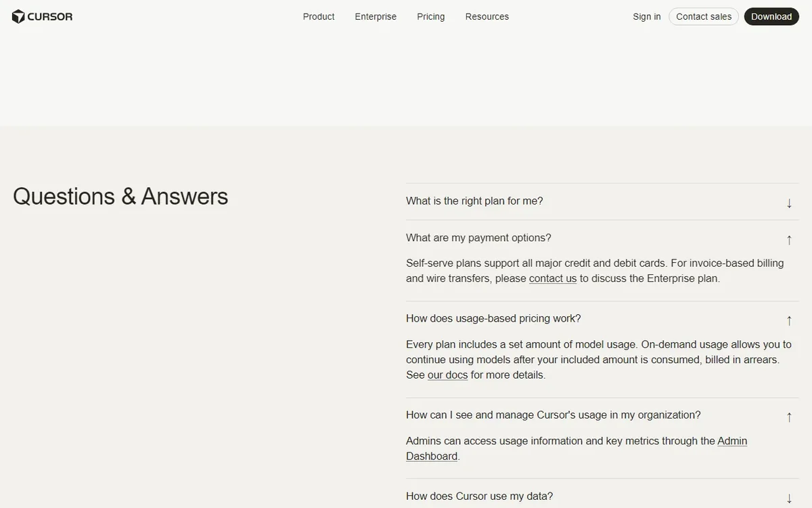
Task: Collapse the payment options answer arrow
Action: pyautogui.click(x=789, y=239)
